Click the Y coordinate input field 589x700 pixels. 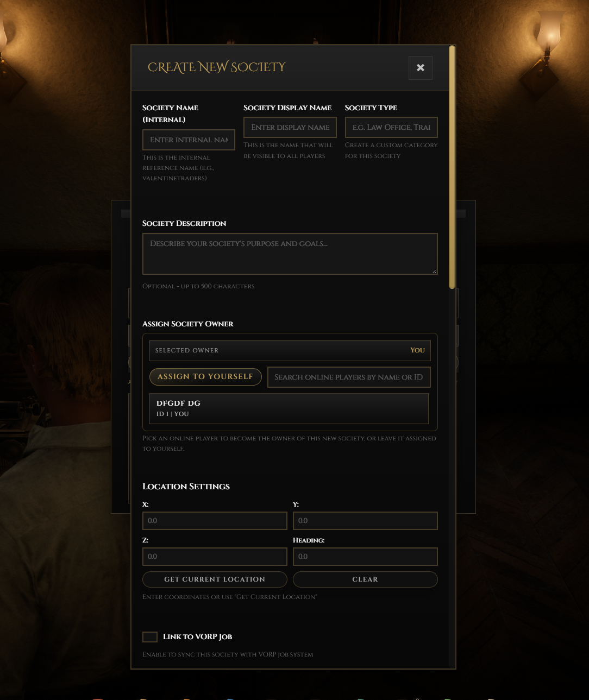click(x=365, y=520)
